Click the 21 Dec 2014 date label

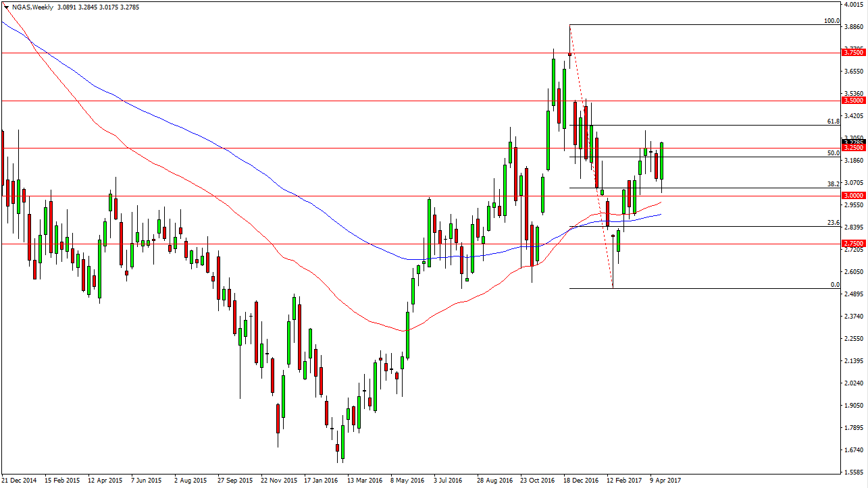[x=20, y=481]
